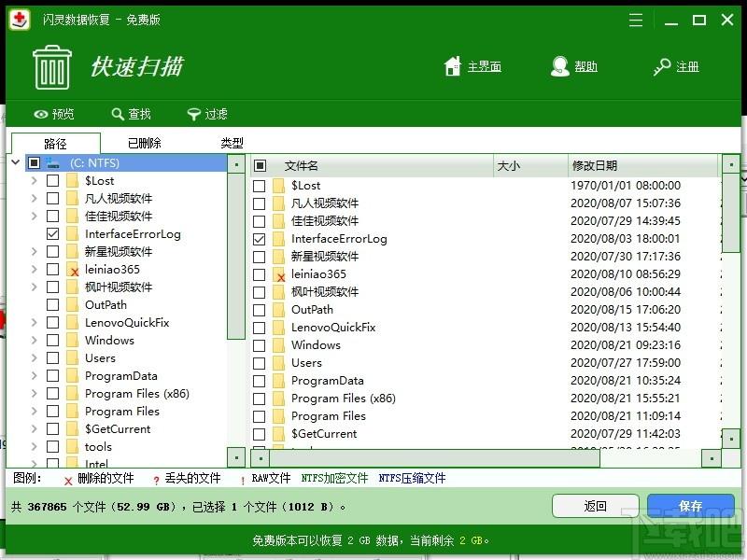
Task: Click the tree panel vertical scrollbar thumb
Action: coord(236,256)
